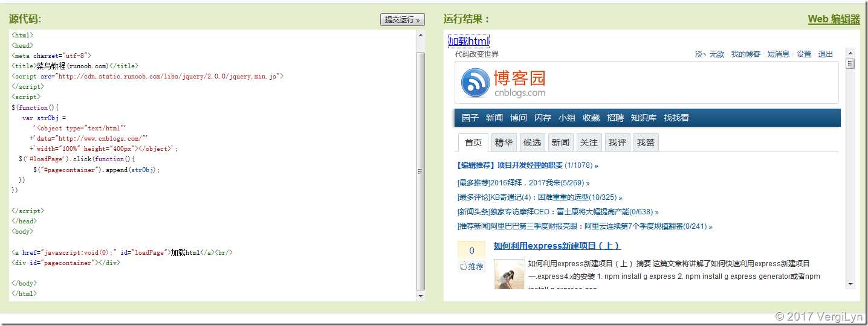Click the cnblogs.com logo text
868x326 pixels.
tap(520, 93)
